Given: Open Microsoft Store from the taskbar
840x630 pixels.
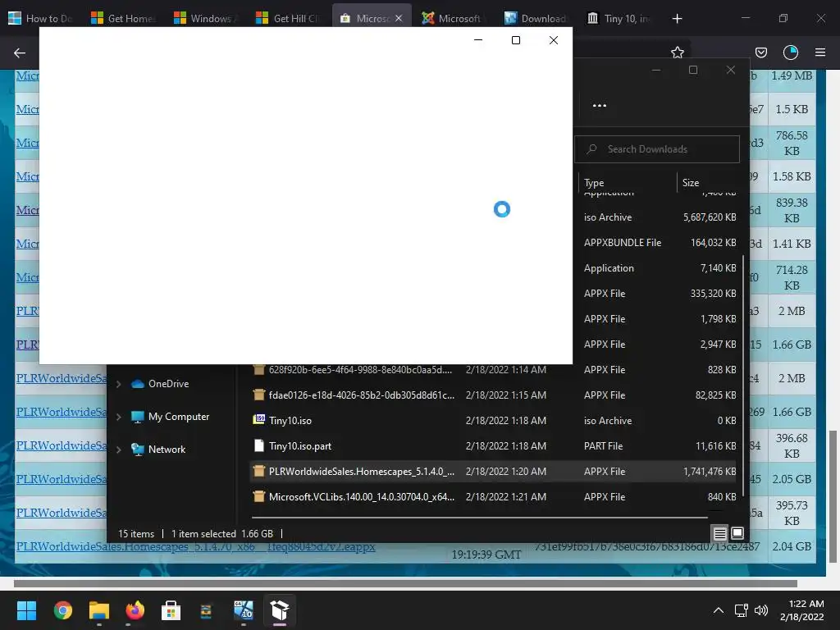Looking at the screenshot, I should pyautogui.click(x=171, y=610).
